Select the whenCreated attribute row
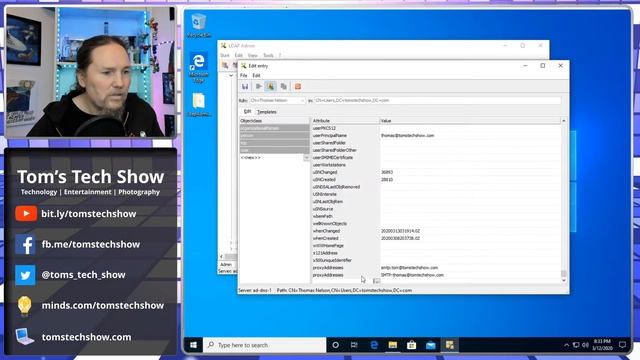The height and width of the screenshot is (360, 640). click(436, 238)
